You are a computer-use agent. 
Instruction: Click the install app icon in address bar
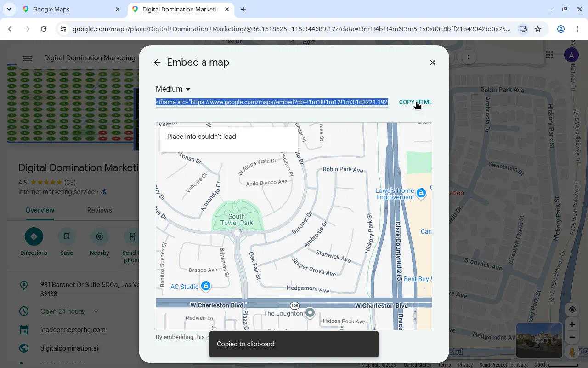523,29
